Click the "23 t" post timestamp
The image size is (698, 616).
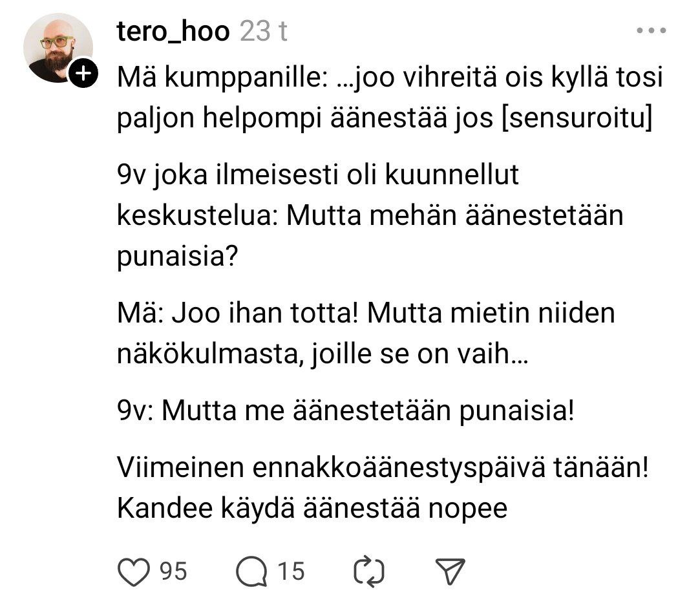(x=263, y=31)
